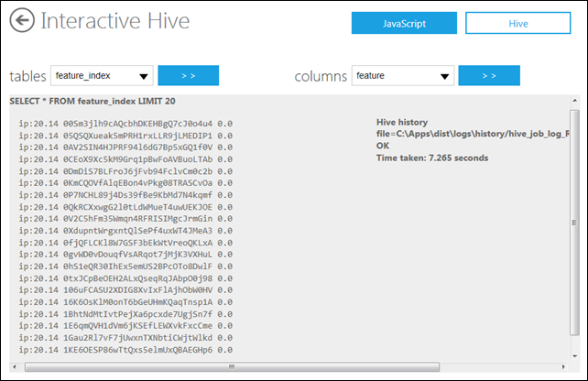Go back using the circled arrow icon
The image size is (588, 381).
click(x=22, y=20)
